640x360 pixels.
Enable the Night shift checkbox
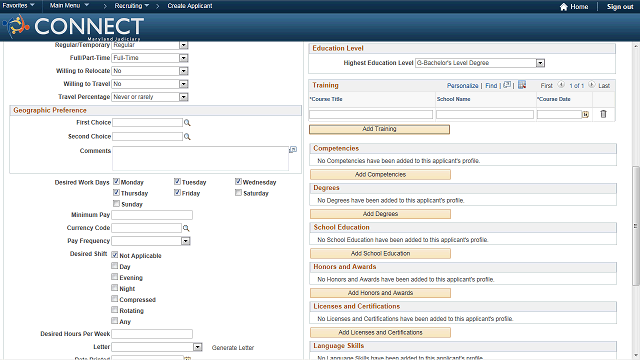pos(115,288)
